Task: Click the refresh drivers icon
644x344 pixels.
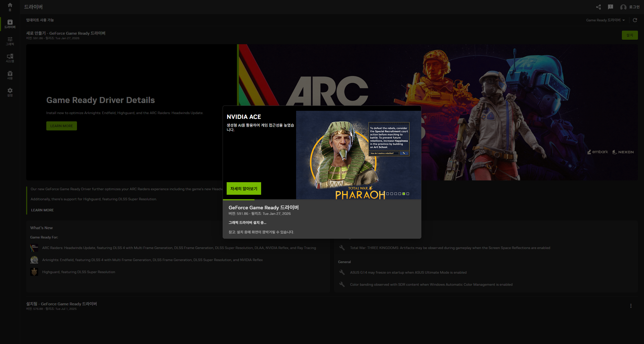Action: click(635, 20)
